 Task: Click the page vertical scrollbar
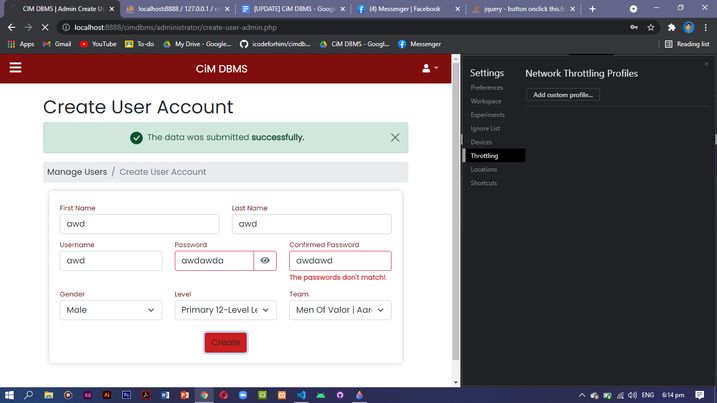coord(455,210)
